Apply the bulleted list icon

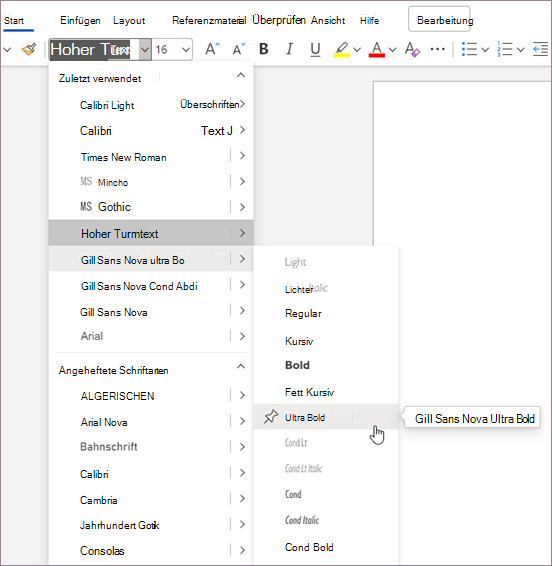click(x=469, y=49)
